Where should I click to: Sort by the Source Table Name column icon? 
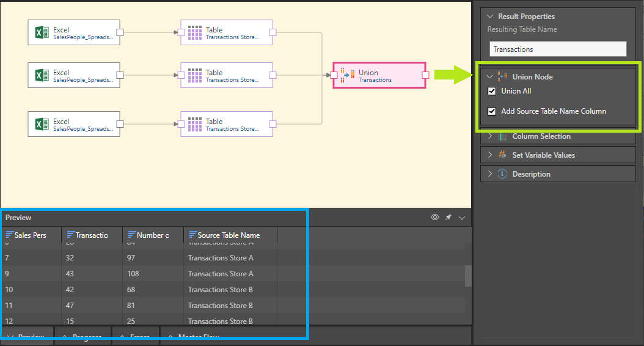(x=193, y=235)
